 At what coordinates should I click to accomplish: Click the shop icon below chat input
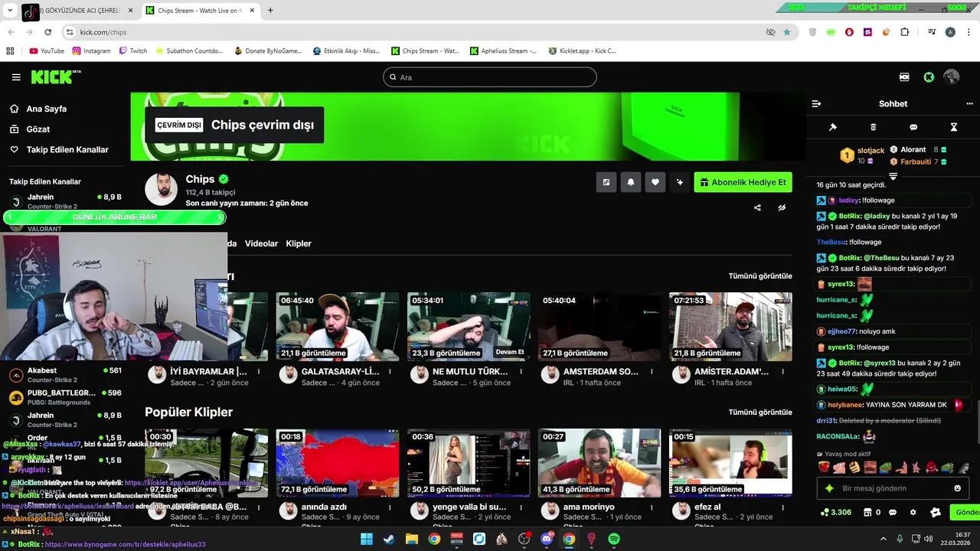tap(867, 513)
